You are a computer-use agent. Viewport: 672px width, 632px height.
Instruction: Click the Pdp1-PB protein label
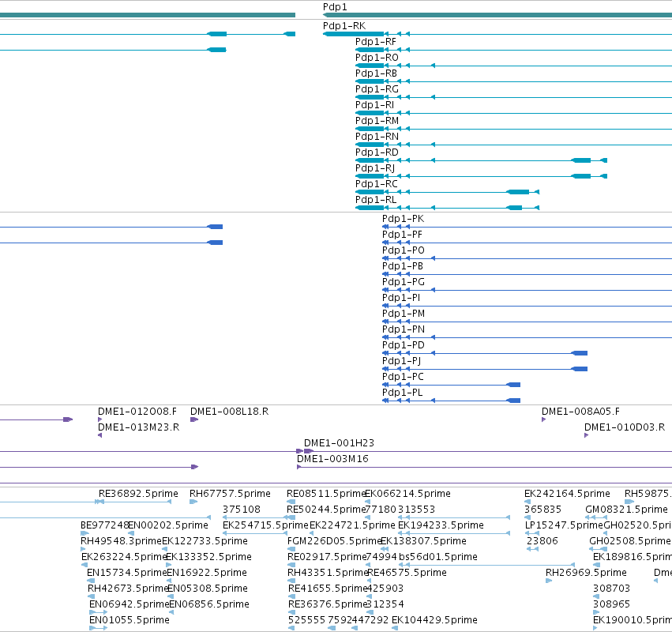(x=403, y=267)
